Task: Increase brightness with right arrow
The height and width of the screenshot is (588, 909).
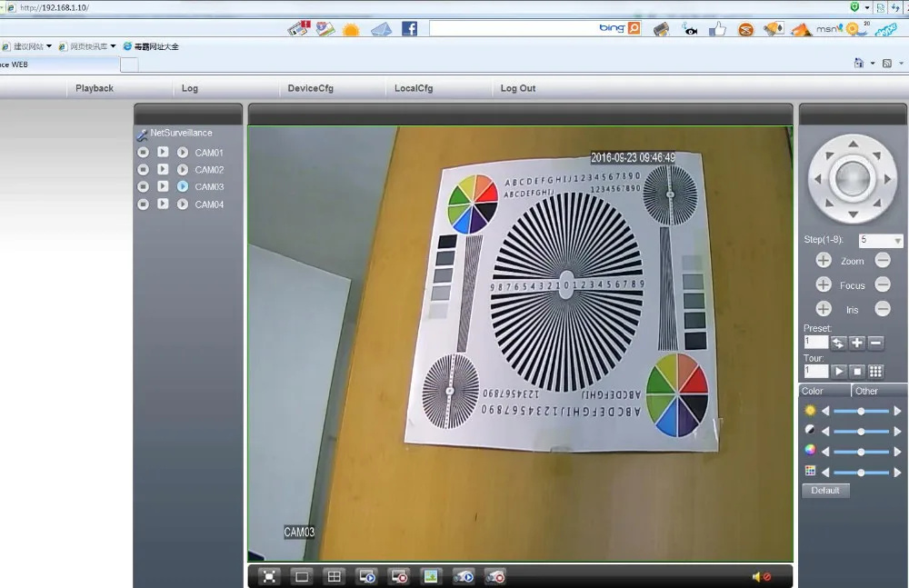Action: (x=897, y=411)
